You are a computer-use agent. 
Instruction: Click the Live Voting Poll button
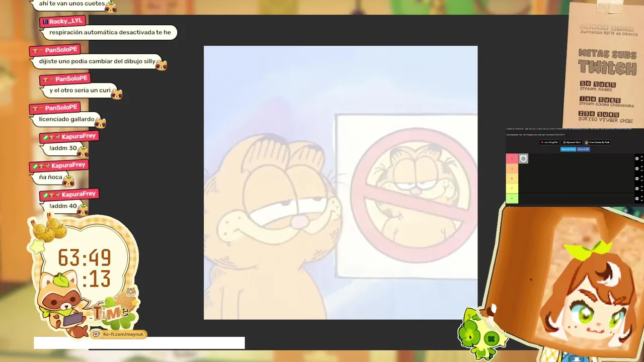(x=549, y=142)
